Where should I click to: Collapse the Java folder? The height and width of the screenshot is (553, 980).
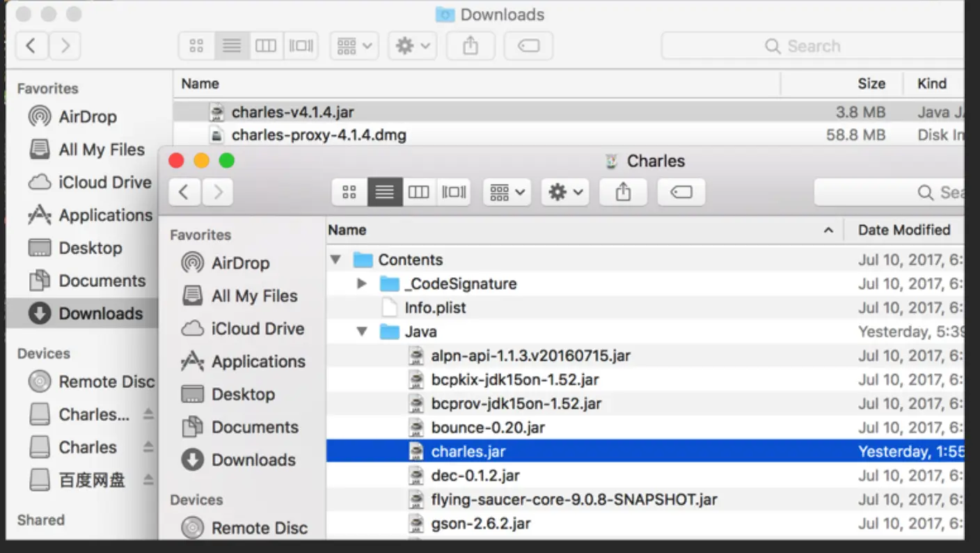pos(362,332)
